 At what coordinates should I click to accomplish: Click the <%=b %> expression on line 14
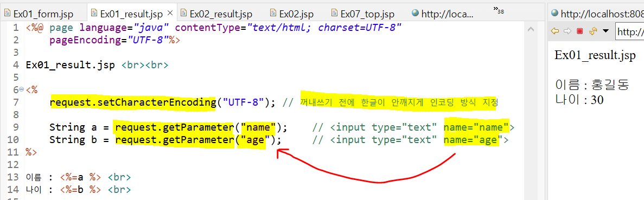click(x=80, y=190)
